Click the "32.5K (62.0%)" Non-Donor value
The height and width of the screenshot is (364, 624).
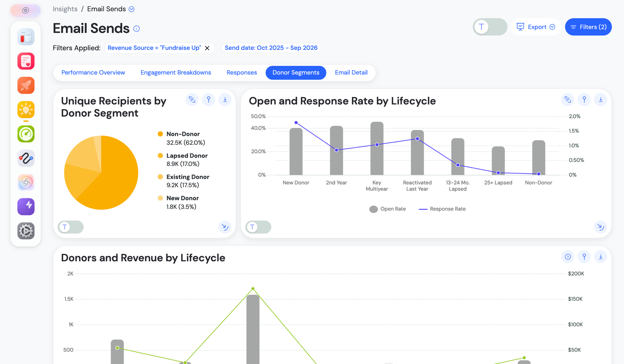coord(185,143)
